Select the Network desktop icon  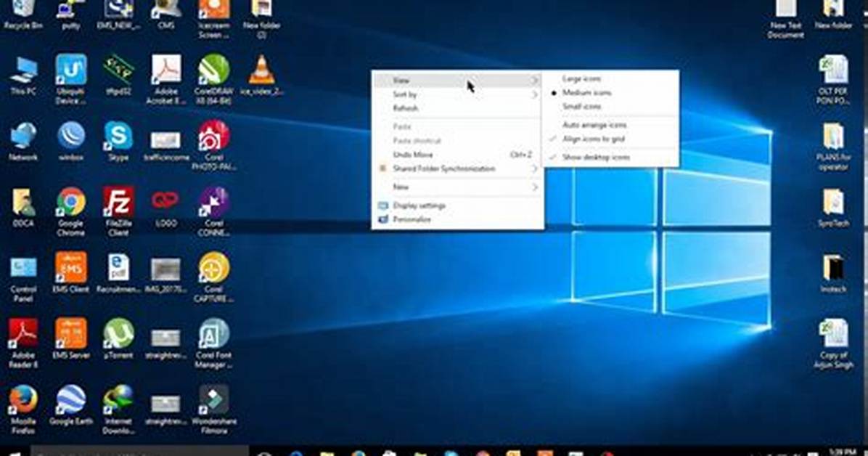(23, 142)
